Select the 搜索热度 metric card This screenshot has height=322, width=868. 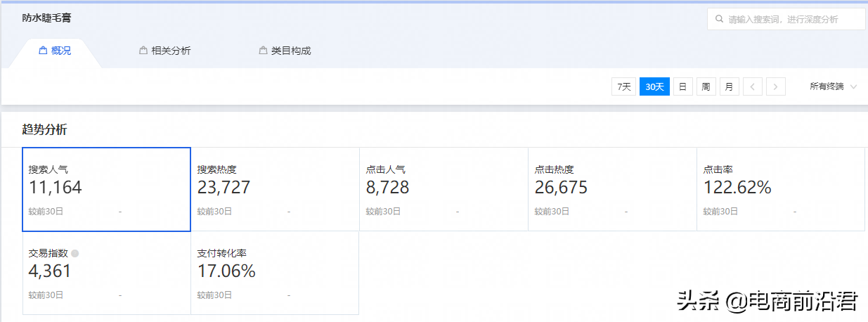coord(275,189)
